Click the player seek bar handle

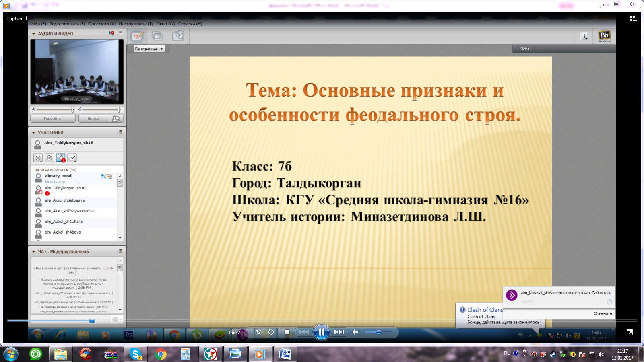(x=92, y=321)
